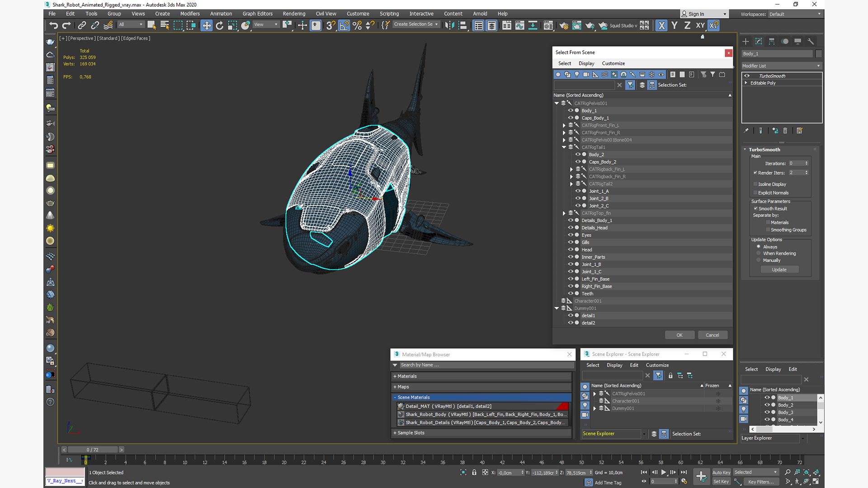Toggle TurboSmooth modifier eye in stack
The image size is (868, 488).
coord(747,76)
